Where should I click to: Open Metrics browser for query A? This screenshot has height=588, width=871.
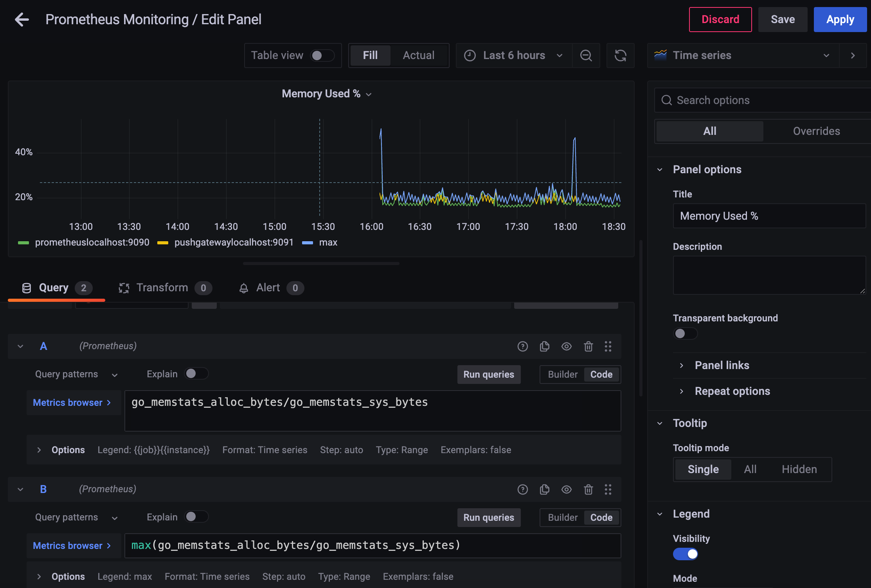(x=72, y=403)
